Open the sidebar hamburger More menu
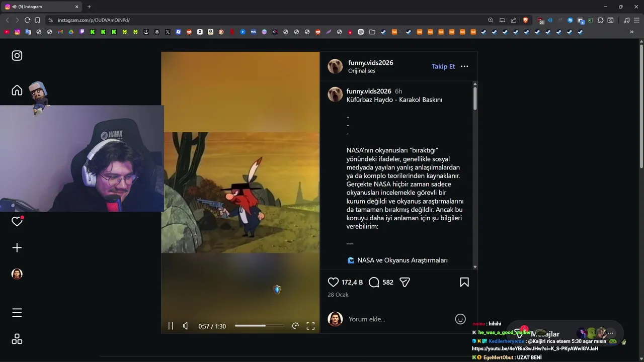Viewport: 644px width, 362px height. (x=17, y=313)
